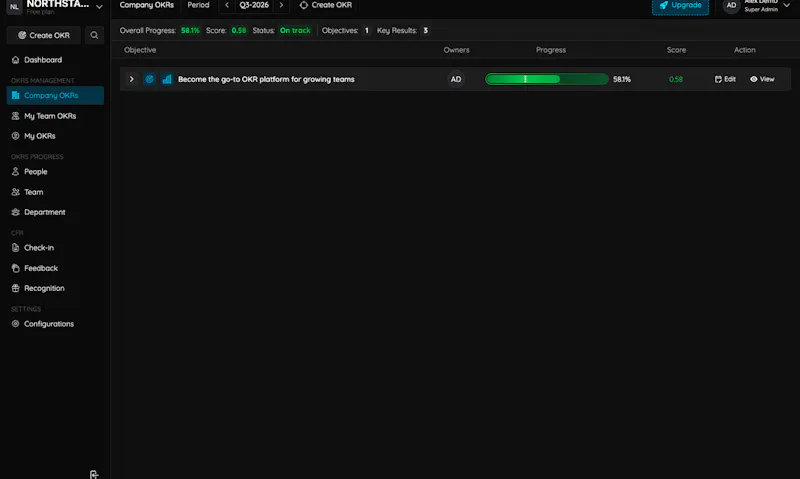Click View for the objective
This screenshot has height=479, width=800.
(x=762, y=79)
